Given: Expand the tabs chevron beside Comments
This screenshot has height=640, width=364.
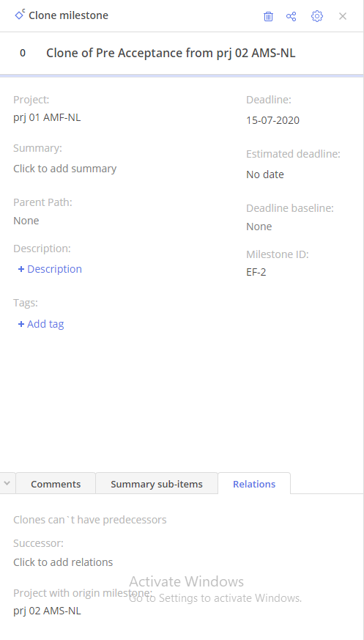Looking at the screenshot, I should tap(7, 483).
